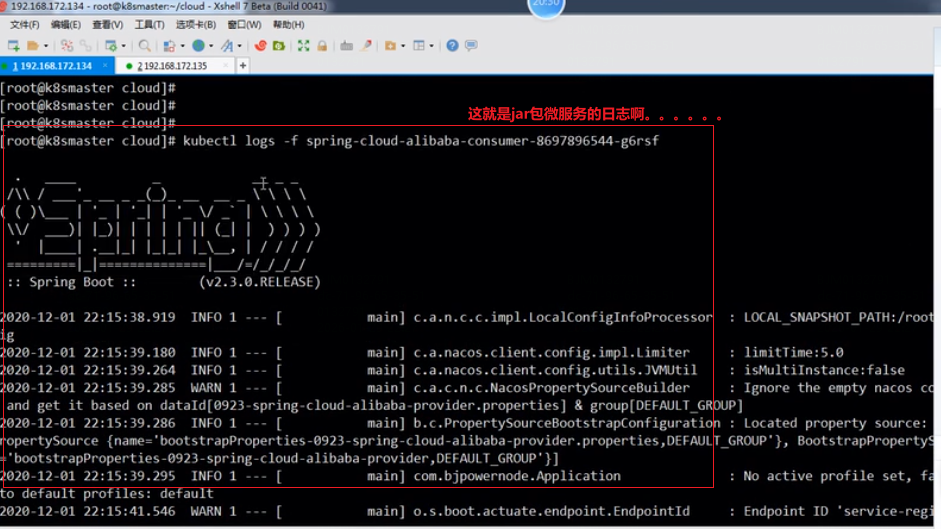941x529 pixels.
Task: Click the feedback speech bubble icon
Action: coord(472,46)
